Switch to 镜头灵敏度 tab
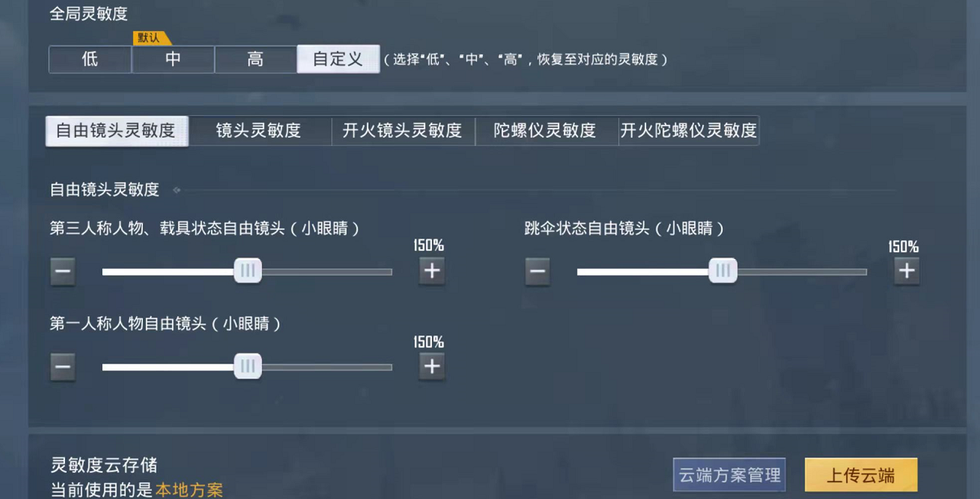 tap(260, 131)
